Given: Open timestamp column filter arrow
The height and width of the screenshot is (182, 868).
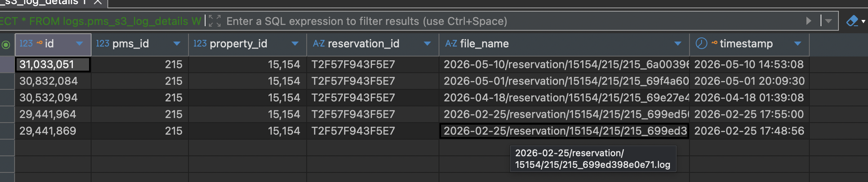Looking at the screenshot, I should (798, 44).
